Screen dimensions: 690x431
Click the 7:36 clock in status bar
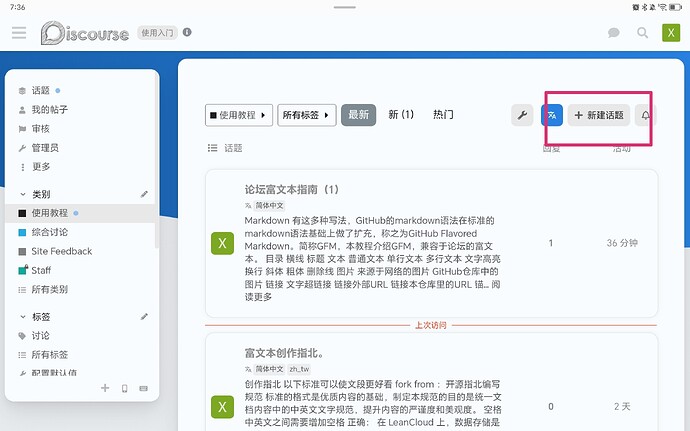pyautogui.click(x=18, y=7)
